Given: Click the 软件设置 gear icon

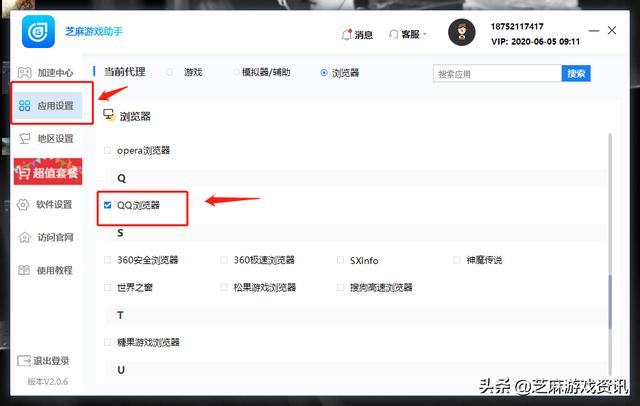Looking at the screenshot, I should [24, 204].
